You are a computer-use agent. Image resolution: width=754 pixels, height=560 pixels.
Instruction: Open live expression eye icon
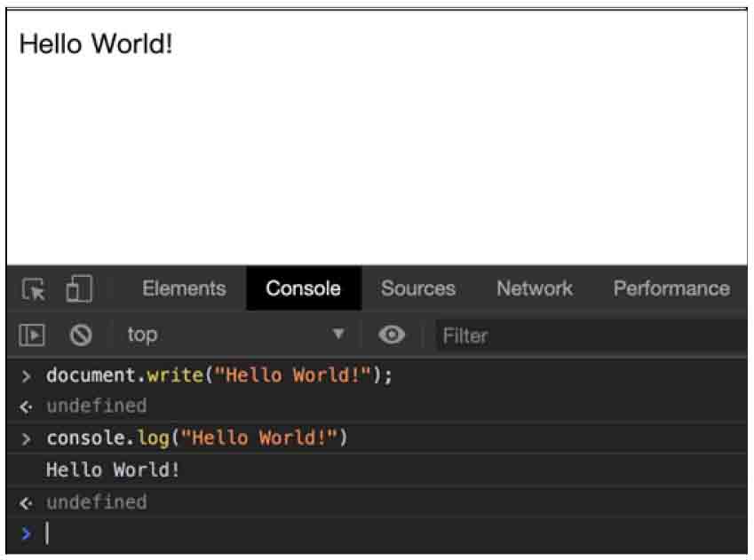coord(392,335)
